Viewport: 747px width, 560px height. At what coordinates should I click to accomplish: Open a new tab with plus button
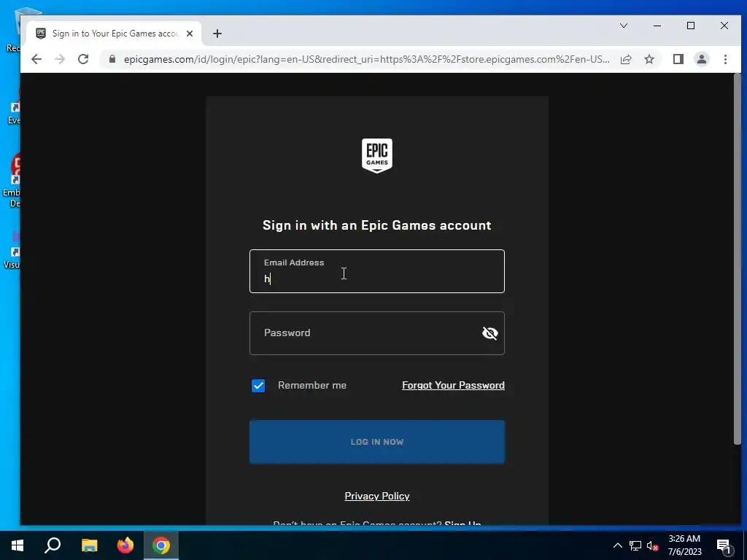pos(217,34)
